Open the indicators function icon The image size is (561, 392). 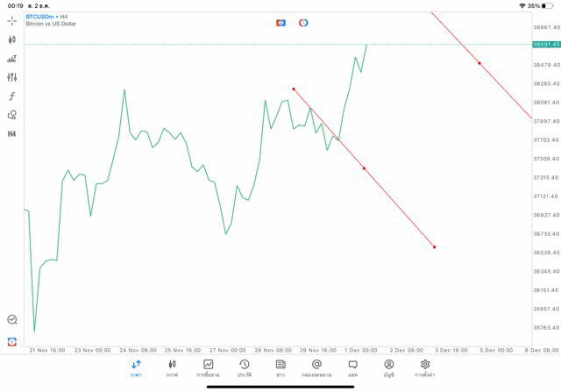click(x=12, y=96)
